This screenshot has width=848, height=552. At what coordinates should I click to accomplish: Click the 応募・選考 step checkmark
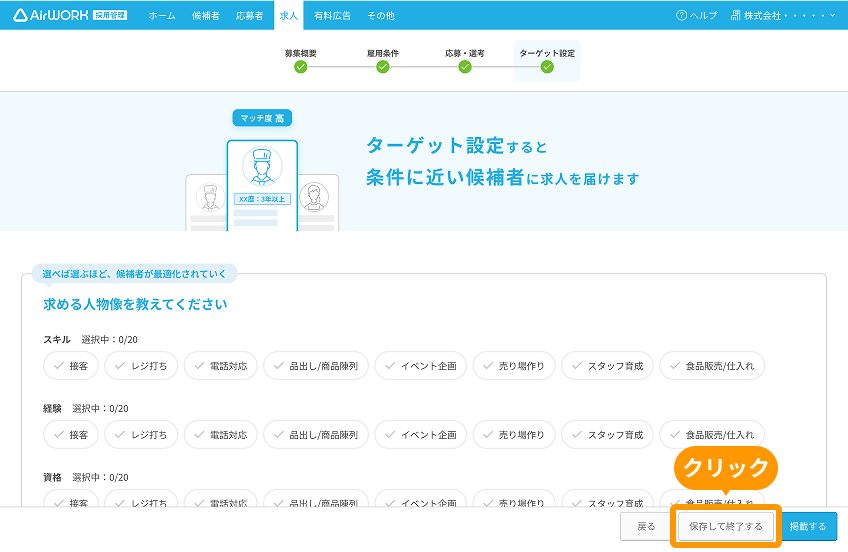[465, 67]
